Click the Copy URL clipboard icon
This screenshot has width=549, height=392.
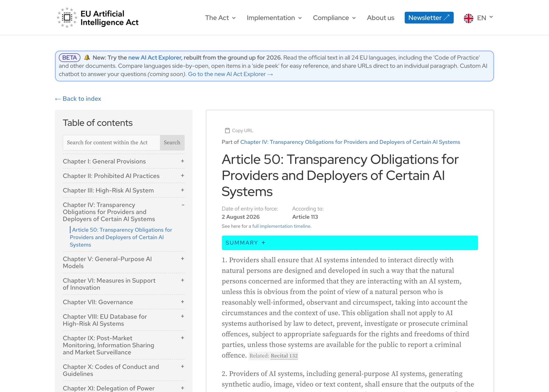pyautogui.click(x=227, y=131)
